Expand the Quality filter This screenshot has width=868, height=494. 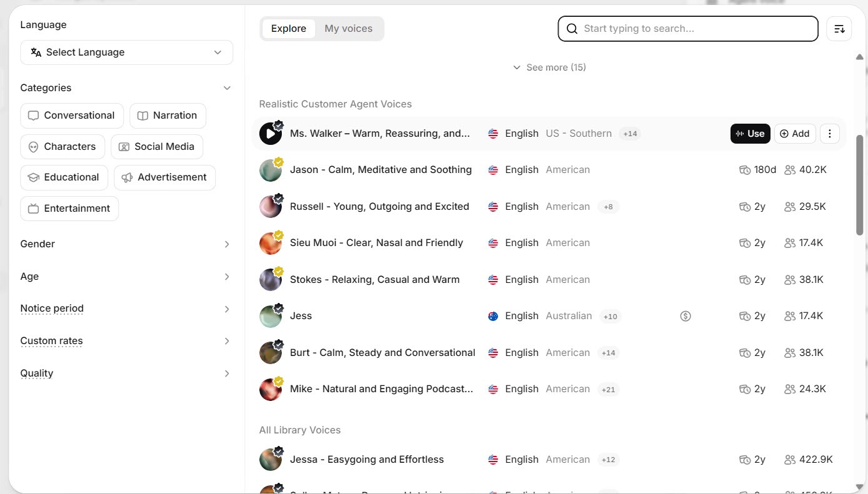[126, 373]
